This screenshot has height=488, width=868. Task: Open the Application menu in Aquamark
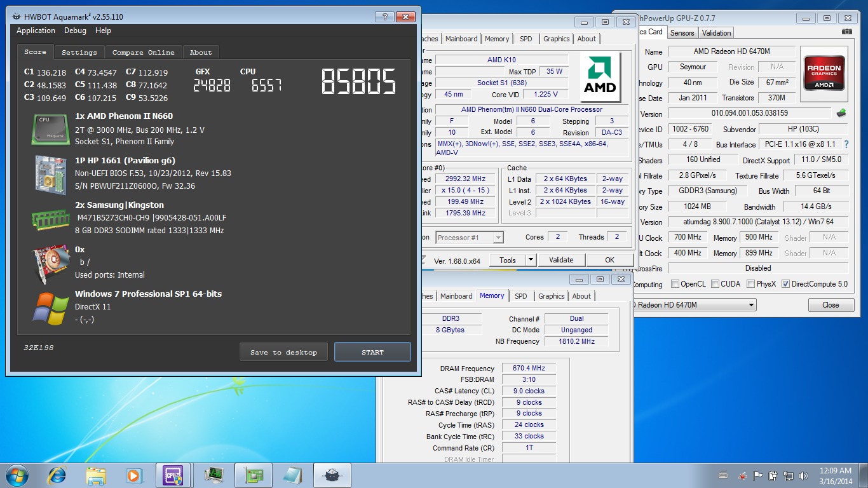(36, 30)
